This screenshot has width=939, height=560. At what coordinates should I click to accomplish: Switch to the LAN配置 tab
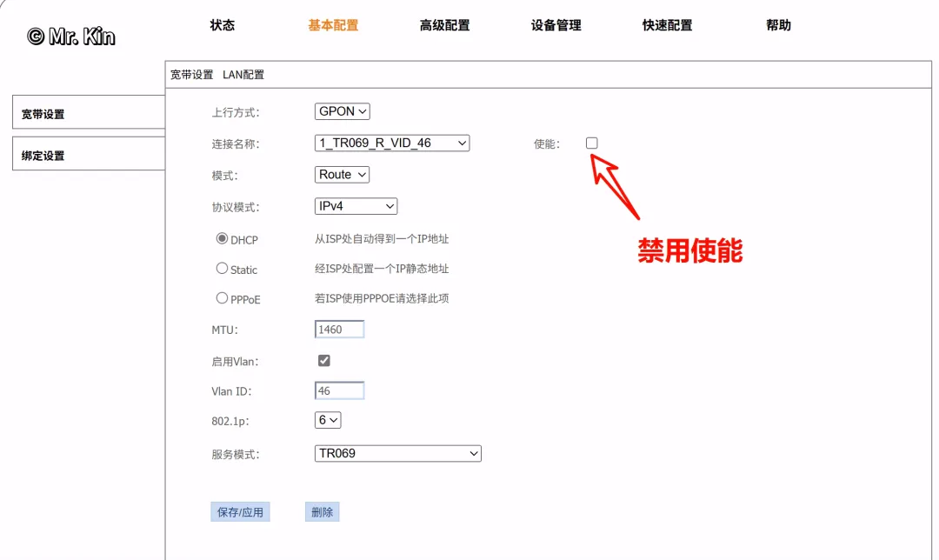(x=243, y=74)
